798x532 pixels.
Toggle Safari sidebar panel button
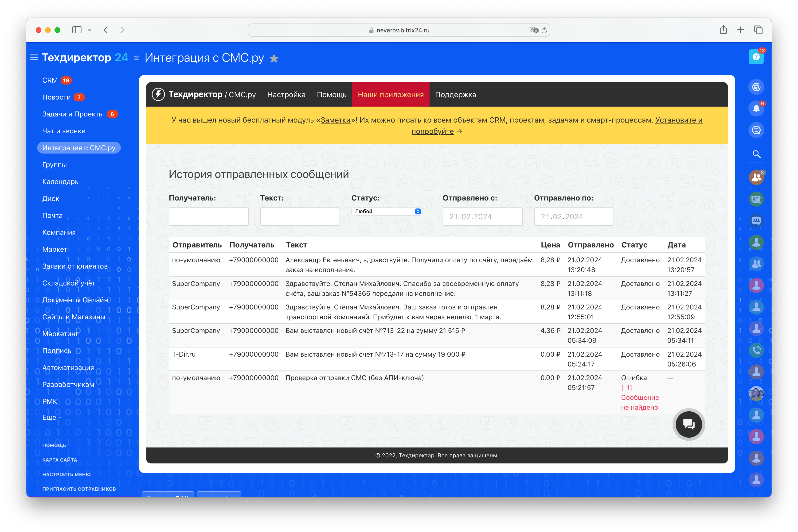[x=77, y=30]
